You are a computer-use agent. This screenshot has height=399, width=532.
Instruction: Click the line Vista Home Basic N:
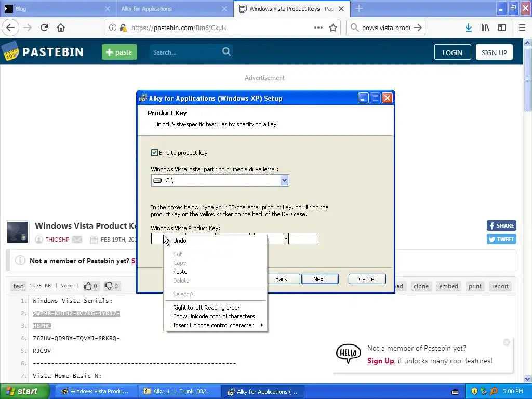(67, 376)
